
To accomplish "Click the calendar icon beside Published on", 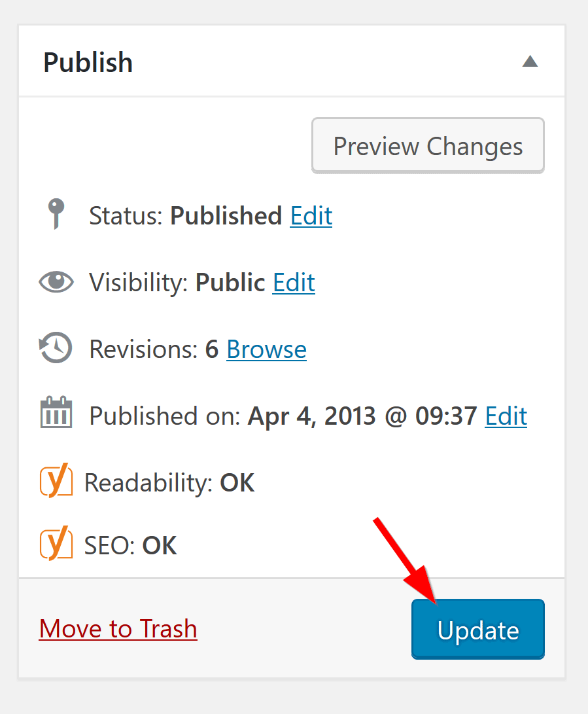I will [56, 413].
